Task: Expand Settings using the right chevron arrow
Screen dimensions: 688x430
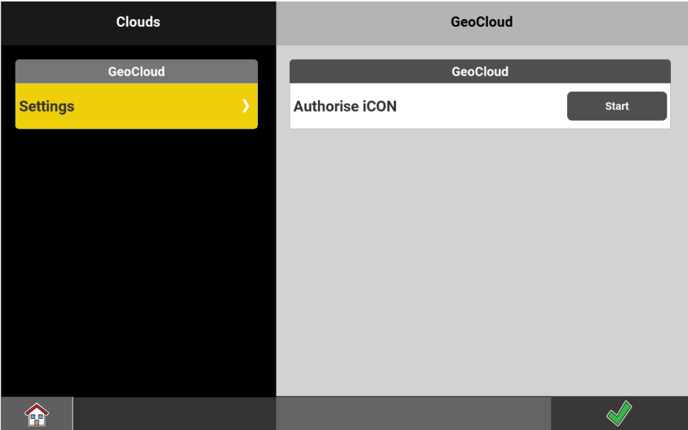Action: pyautogui.click(x=245, y=106)
